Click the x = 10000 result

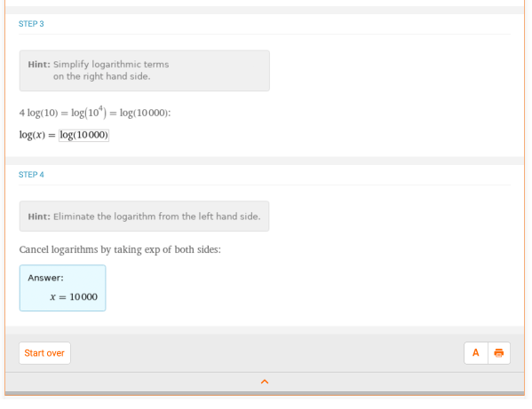pyautogui.click(x=74, y=297)
